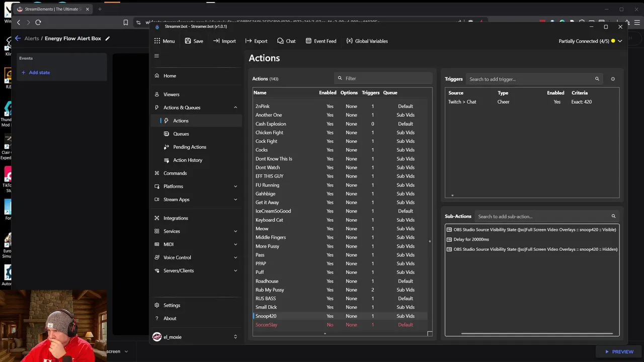Select the 2nPink action row

340,106
